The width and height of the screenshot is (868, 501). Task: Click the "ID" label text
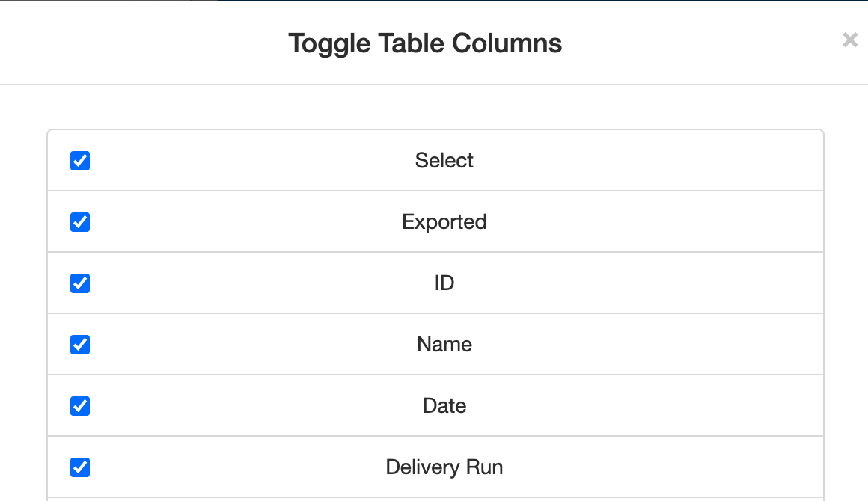pyautogui.click(x=444, y=283)
